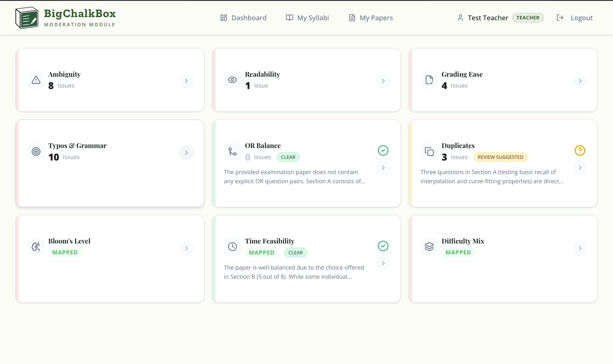Click the MAPPED badge on Time Feasibility

point(261,252)
